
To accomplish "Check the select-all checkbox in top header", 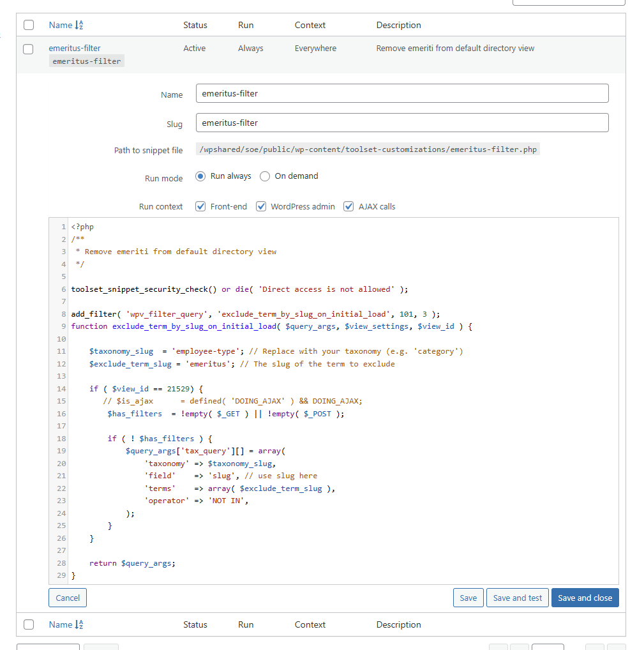I will (29, 25).
